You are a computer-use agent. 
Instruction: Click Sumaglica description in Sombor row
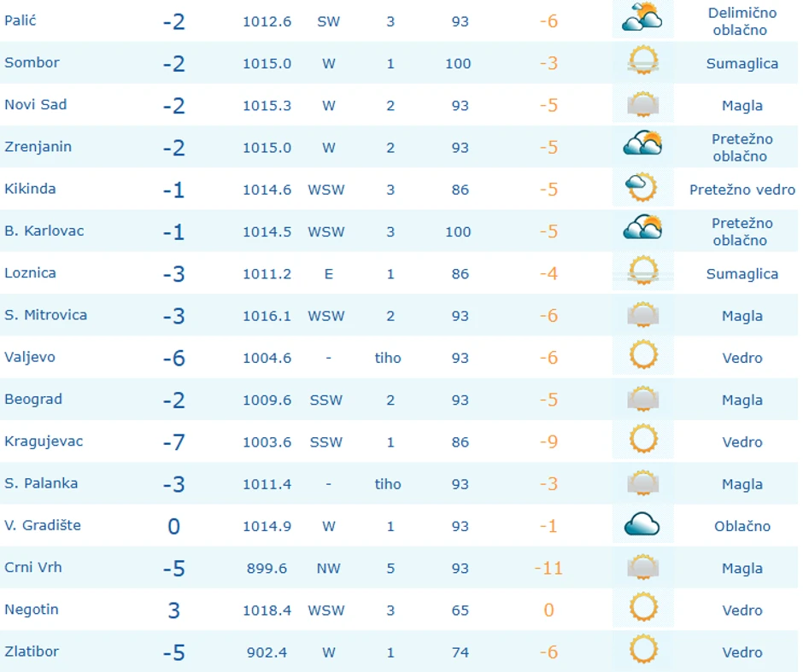(742, 63)
